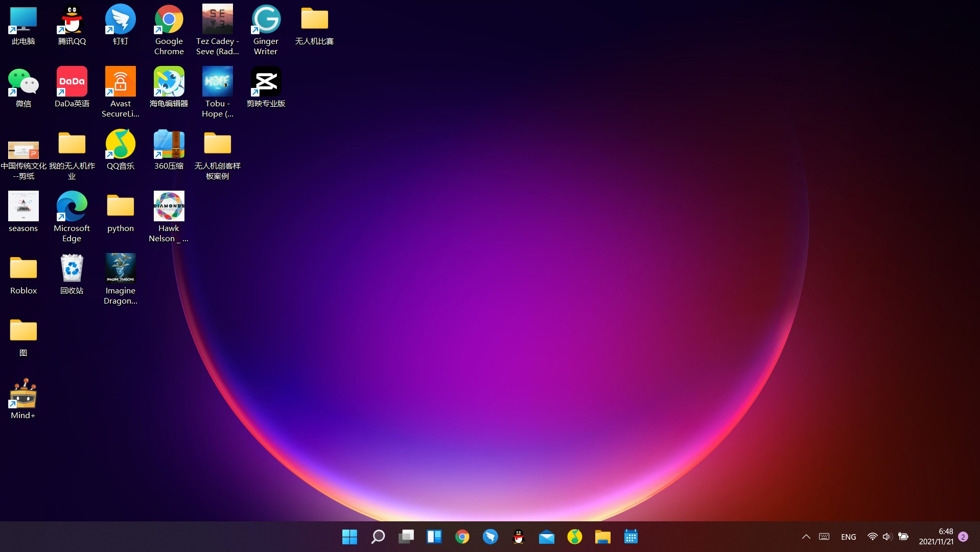
Task: Open the touch keyboard tray icon
Action: pyautogui.click(x=824, y=537)
